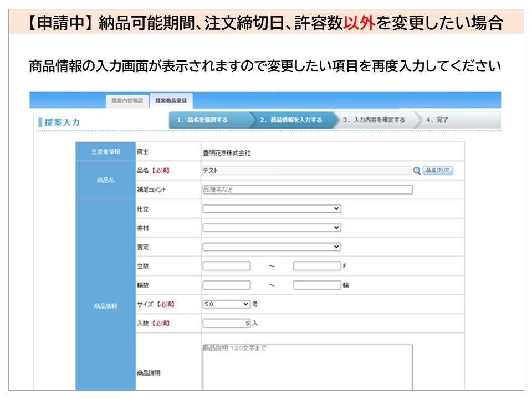Open the サイズ dropdown showing 5.0
The width and height of the screenshot is (532, 399).
(227, 304)
